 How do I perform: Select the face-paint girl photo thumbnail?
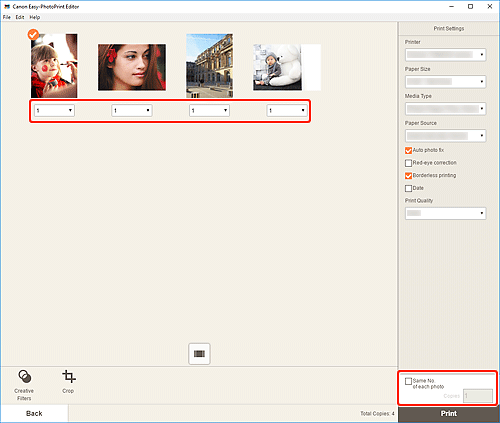click(54, 66)
